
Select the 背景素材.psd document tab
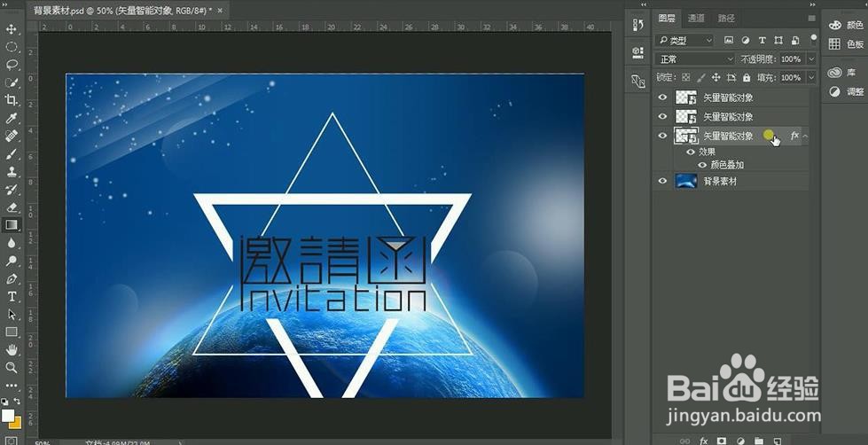click(x=123, y=11)
